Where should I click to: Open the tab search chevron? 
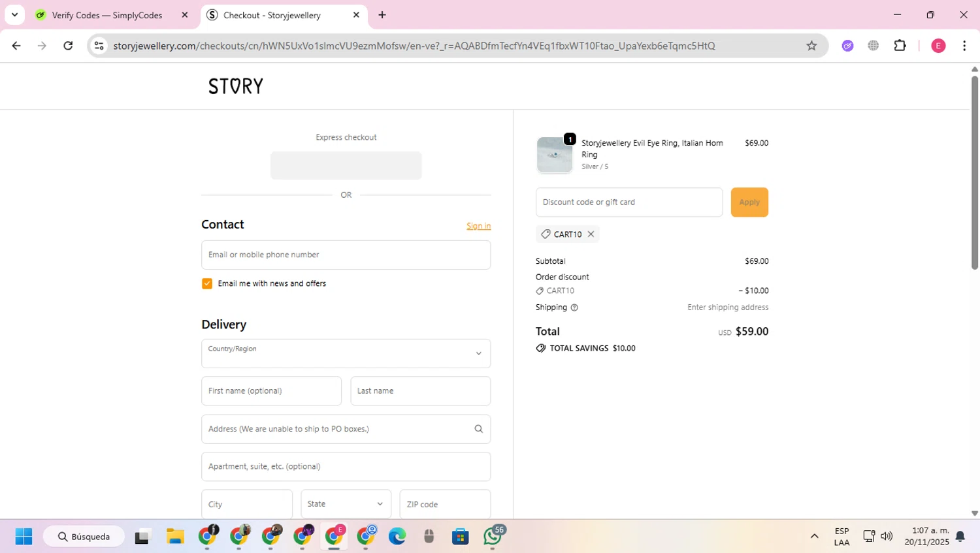pos(14,14)
